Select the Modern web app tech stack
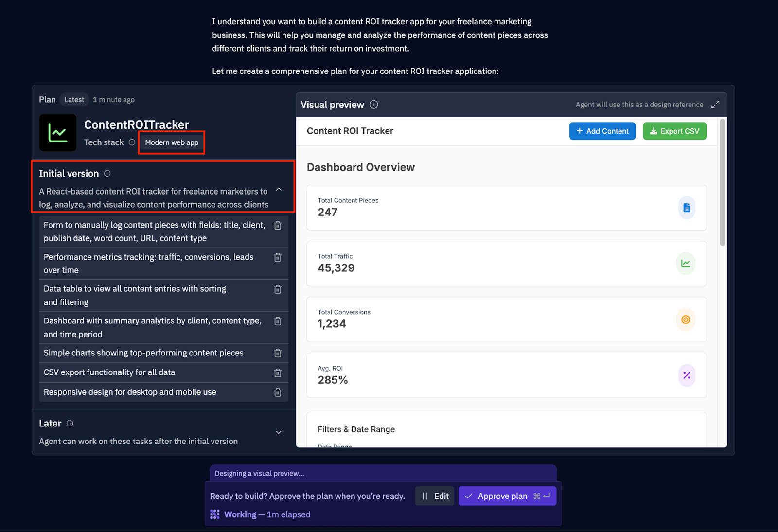This screenshot has height=532, width=778. 172,142
